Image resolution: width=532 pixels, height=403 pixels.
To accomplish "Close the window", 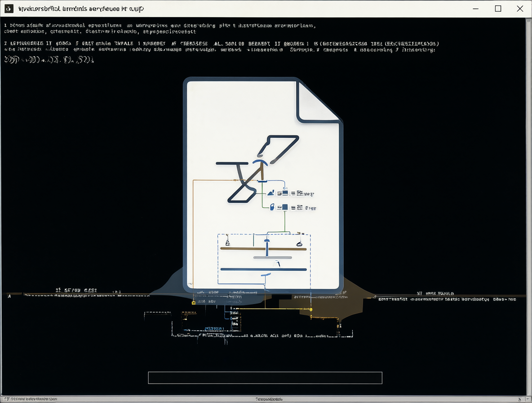I will (520, 9).
